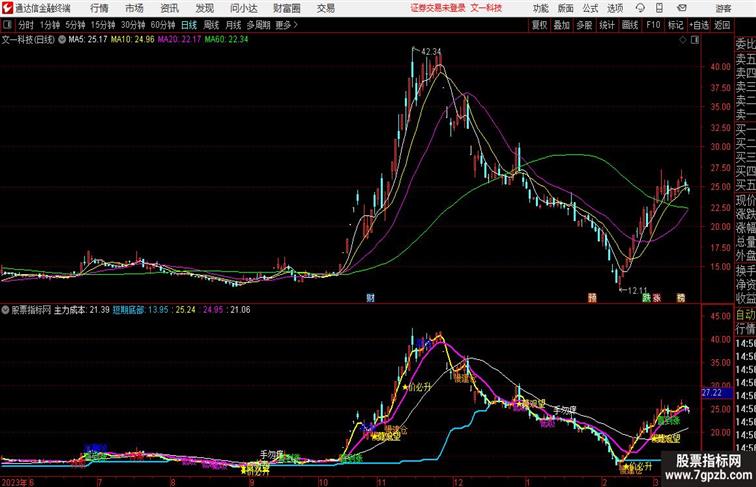The width and height of the screenshot is (756, 487).
Task: Click the 统计 statistics button
Action: pos(607,25)
